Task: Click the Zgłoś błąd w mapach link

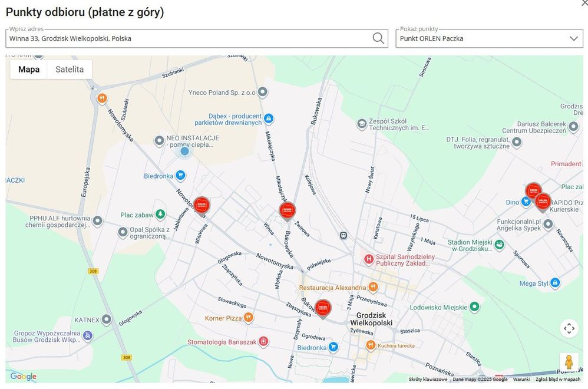Action: pyautogui.click(x=557, y=379)
